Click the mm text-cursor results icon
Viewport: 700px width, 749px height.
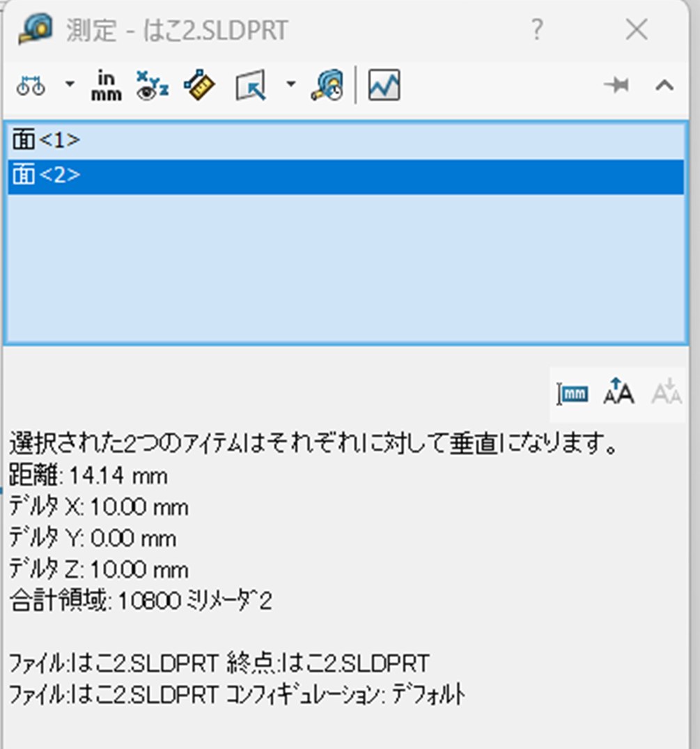(573, 394)
